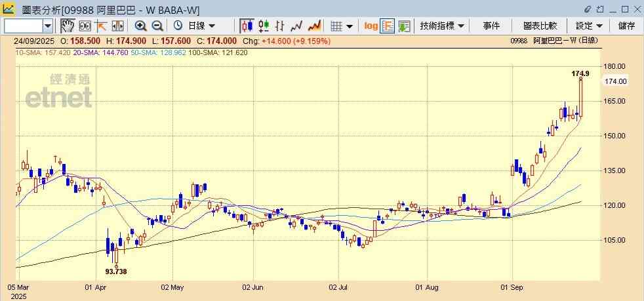Click the 180.00 price axis label
644x301 pixels.
615,66
